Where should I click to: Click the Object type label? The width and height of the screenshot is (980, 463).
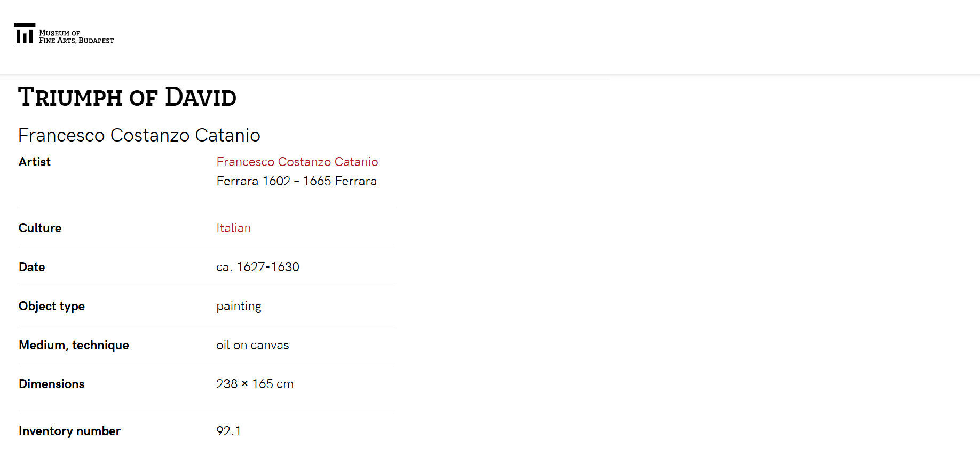(x=52, y=306)
